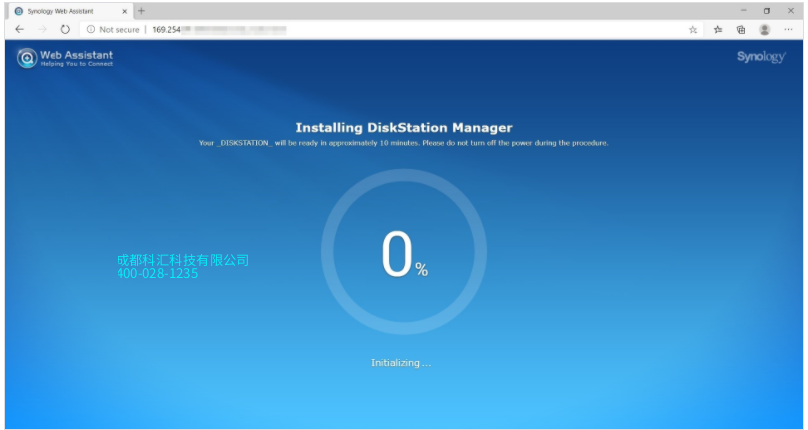This screenshot has height=430, width=808.
Task: Reload the page with the refresh icon
Action: pyautogui.click(x=65, y=29)
